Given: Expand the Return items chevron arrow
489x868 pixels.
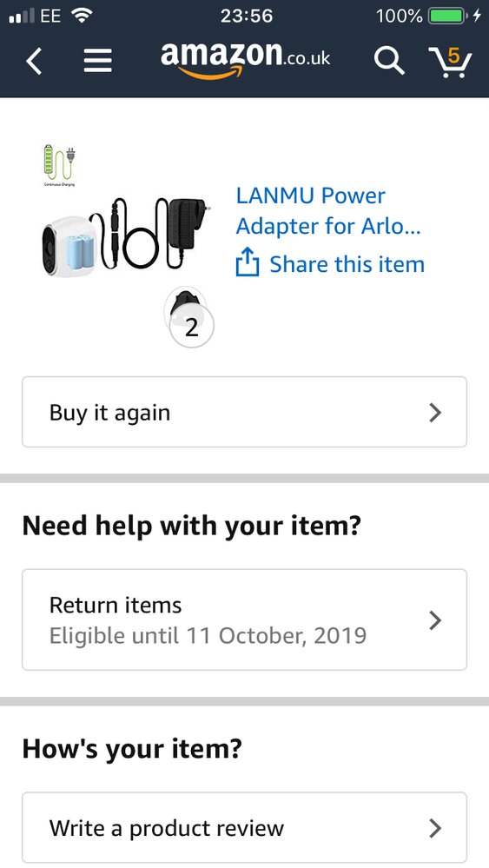Looking at the screenshot, I should click(x=435, y=620).
